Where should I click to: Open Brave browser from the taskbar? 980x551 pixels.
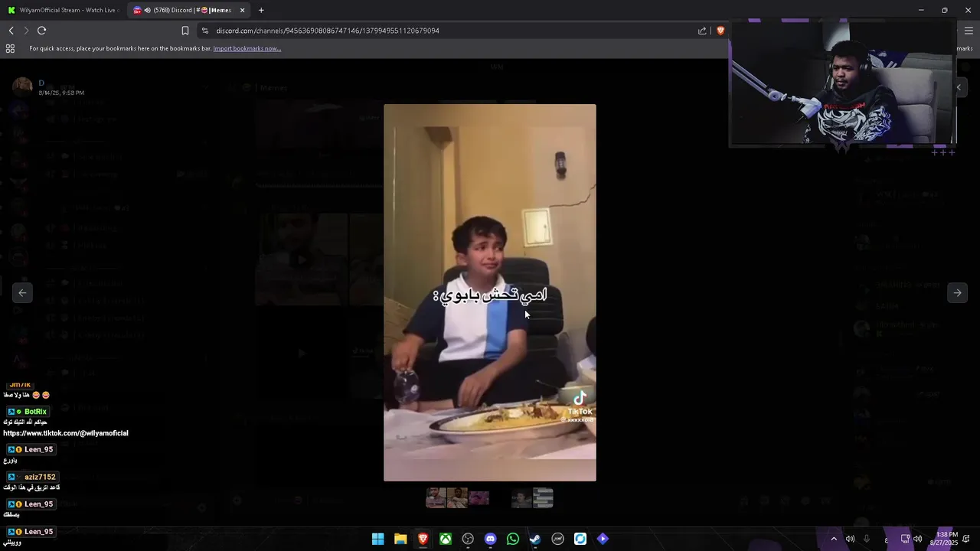[x=423, y=539]
